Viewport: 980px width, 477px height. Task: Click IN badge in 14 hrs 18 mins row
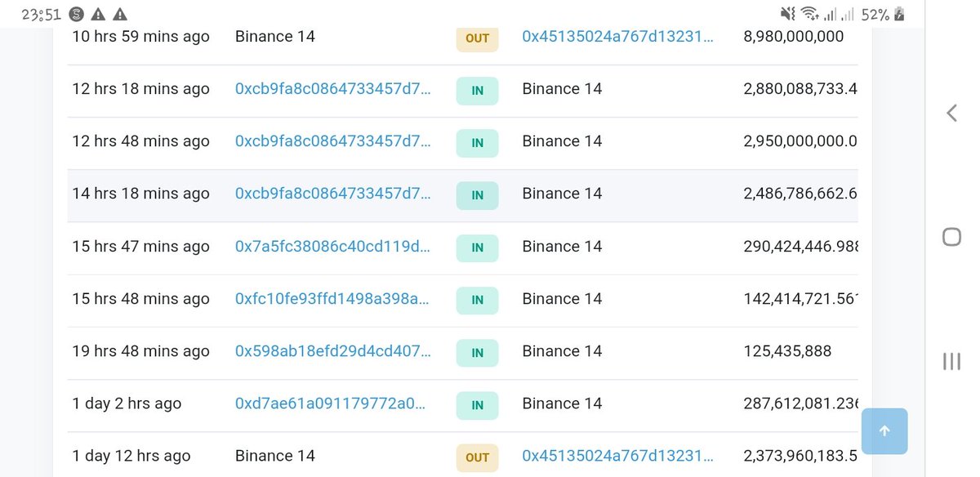click(x=477, y=195)
